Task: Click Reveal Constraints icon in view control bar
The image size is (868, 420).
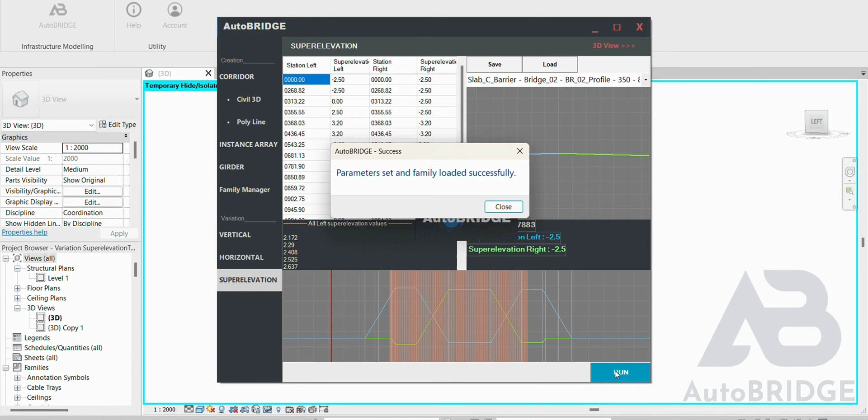Action: click(x=324, y=409)
